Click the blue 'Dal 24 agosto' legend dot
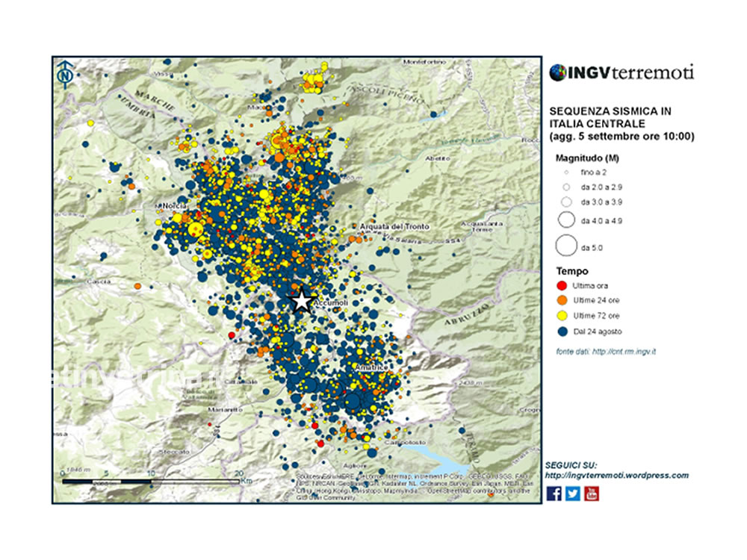Image resolution: width=747 pixels, height=560 pixels. tap(562, 332)
